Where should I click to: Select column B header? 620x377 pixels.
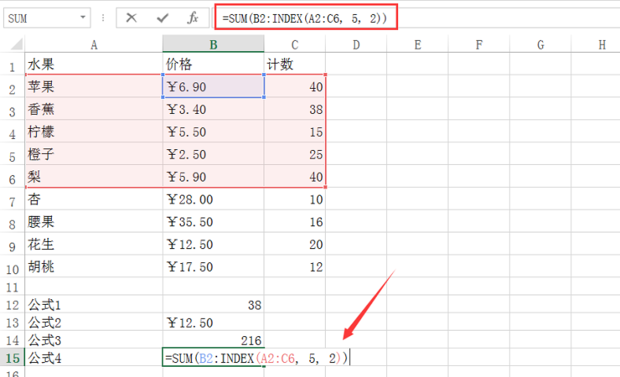pos(213,44)
